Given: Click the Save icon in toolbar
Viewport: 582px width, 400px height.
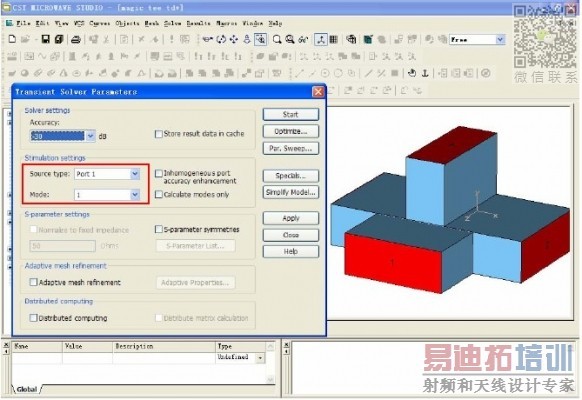Looking at the screenshot, I should click(46, 39).
